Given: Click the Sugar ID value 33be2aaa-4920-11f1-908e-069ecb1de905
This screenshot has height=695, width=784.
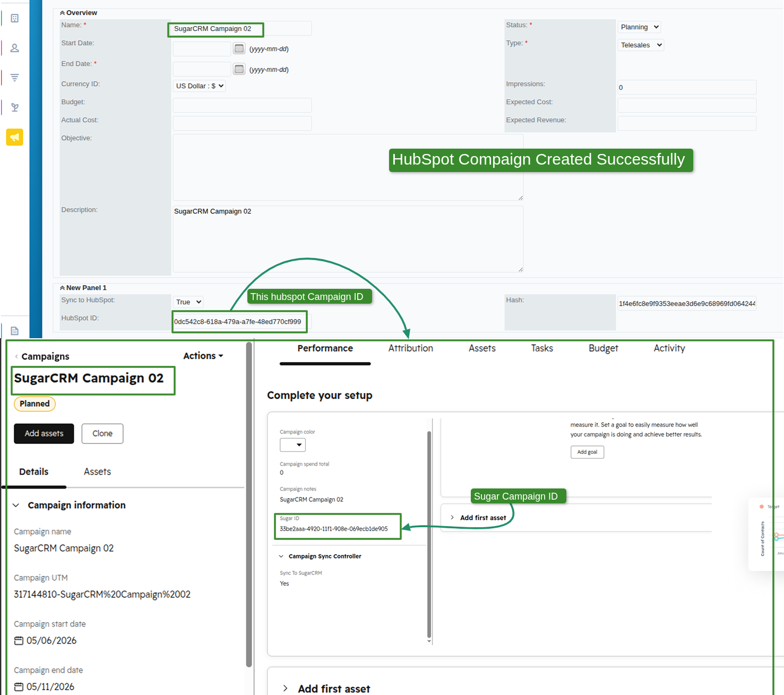Looking at the screenshot, I should click(334, 529).
